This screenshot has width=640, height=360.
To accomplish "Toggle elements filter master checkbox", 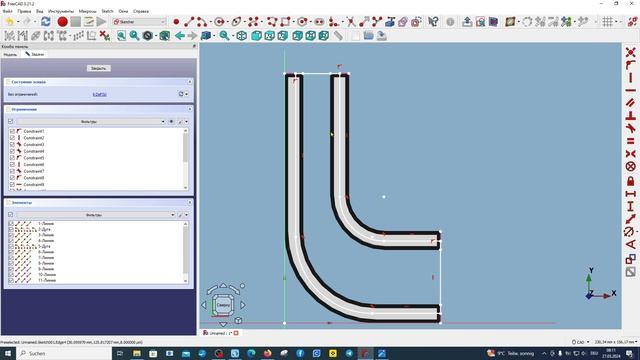I will [x=11, y=215].
